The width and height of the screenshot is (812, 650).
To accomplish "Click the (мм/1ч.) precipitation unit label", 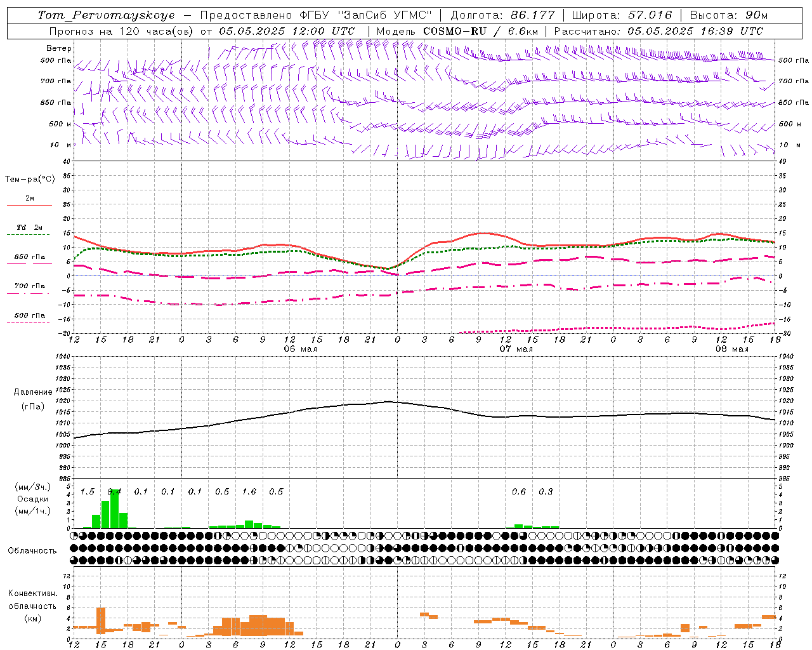I will [x=33, y=511].
